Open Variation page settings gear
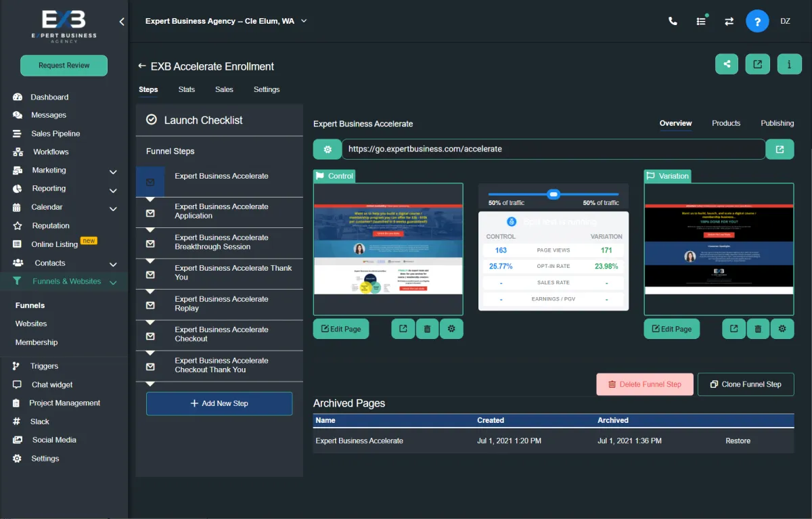The image size is (812, 519). click(x=782, y=329)
